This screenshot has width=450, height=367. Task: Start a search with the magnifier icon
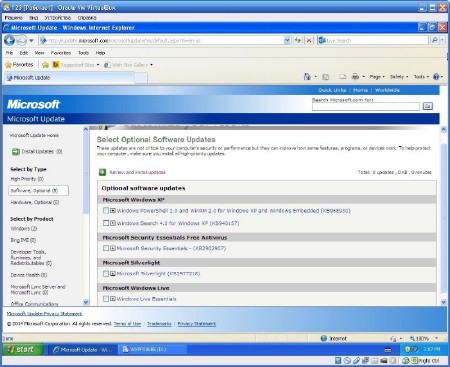[434, 40]
